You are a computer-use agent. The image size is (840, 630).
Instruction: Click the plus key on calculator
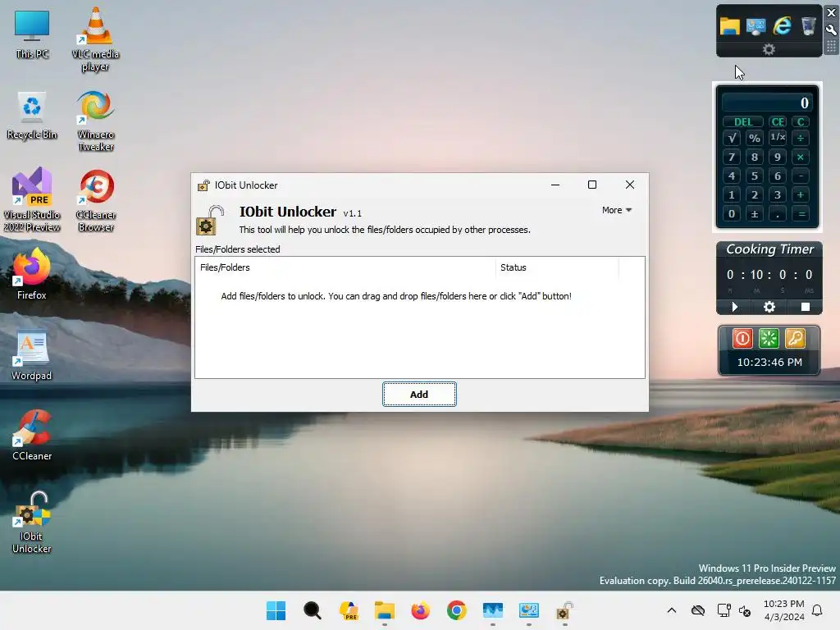click(x=801, y=195)
